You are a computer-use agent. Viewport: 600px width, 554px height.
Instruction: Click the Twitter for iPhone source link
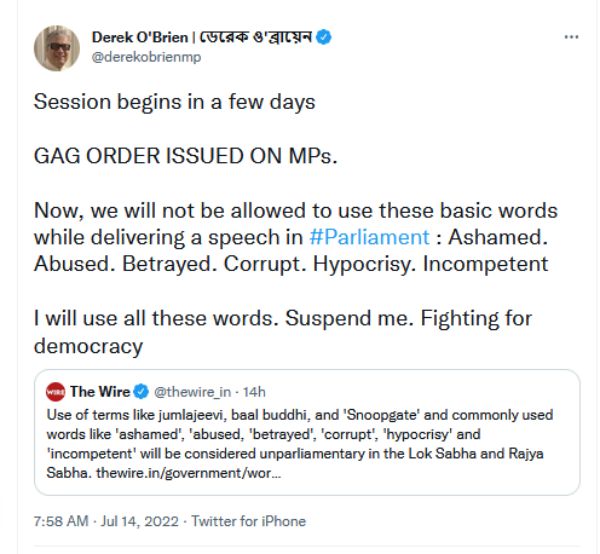tap(248, 521)
